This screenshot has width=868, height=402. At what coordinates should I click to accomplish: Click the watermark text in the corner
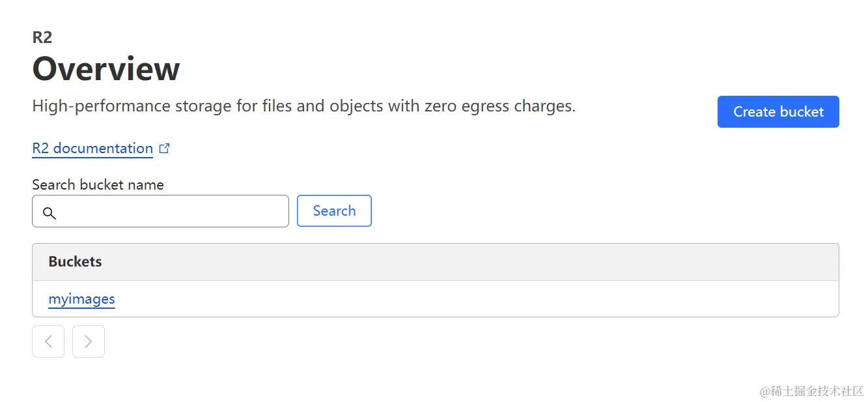[x=811, y=391]
